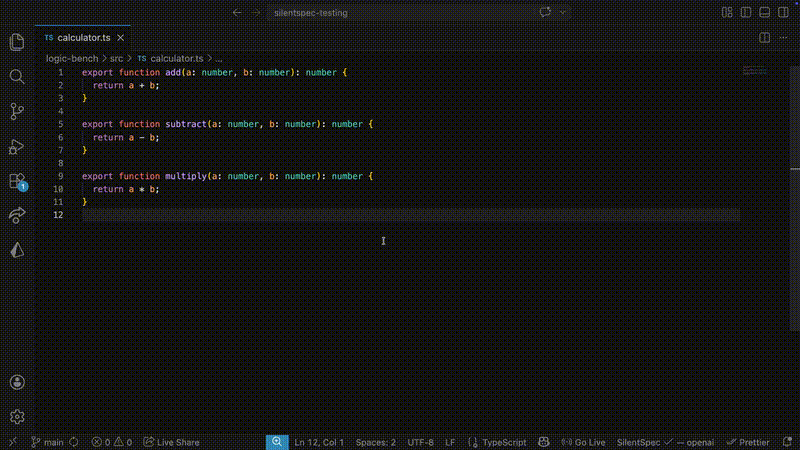Click the add function name in line 1

tap(173, 72)
